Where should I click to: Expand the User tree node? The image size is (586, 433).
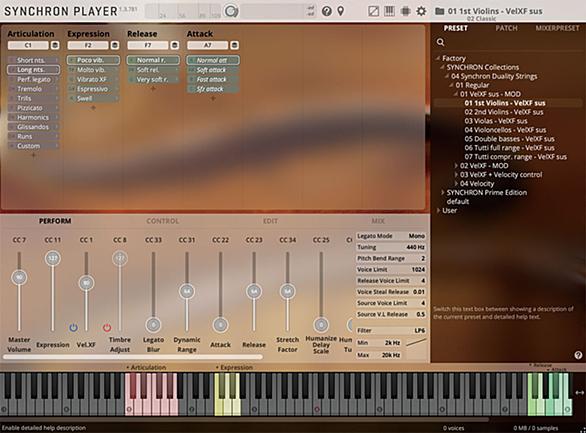coord(438,210)
